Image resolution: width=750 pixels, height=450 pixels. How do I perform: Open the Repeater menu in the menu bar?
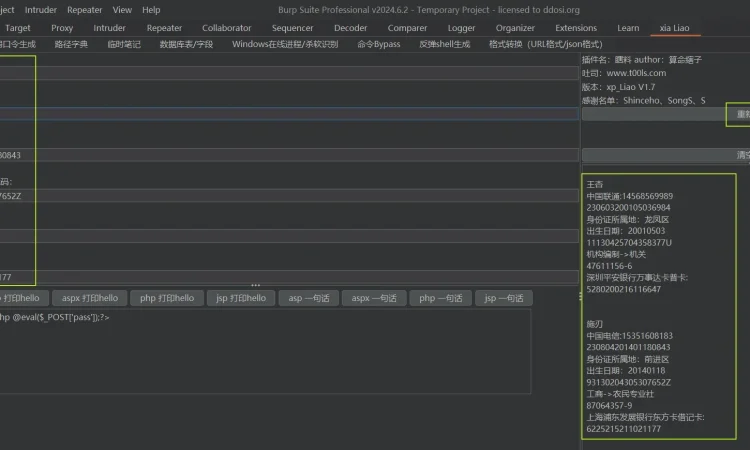coord(84,10)
